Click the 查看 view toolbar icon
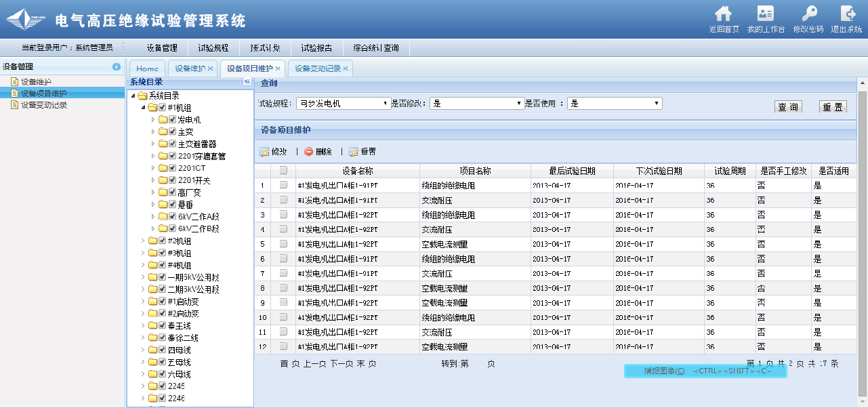The width and height of the screenshot is (868, 408). coord(354,152)
